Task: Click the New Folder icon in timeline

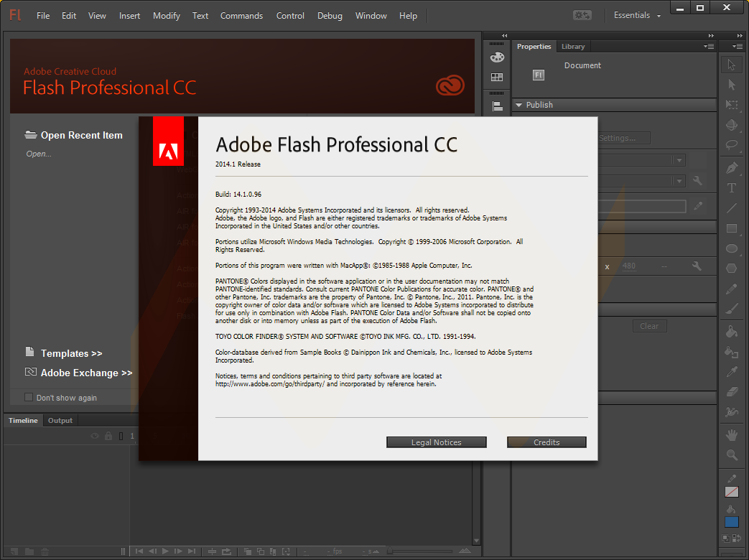Action: [29, 551]
